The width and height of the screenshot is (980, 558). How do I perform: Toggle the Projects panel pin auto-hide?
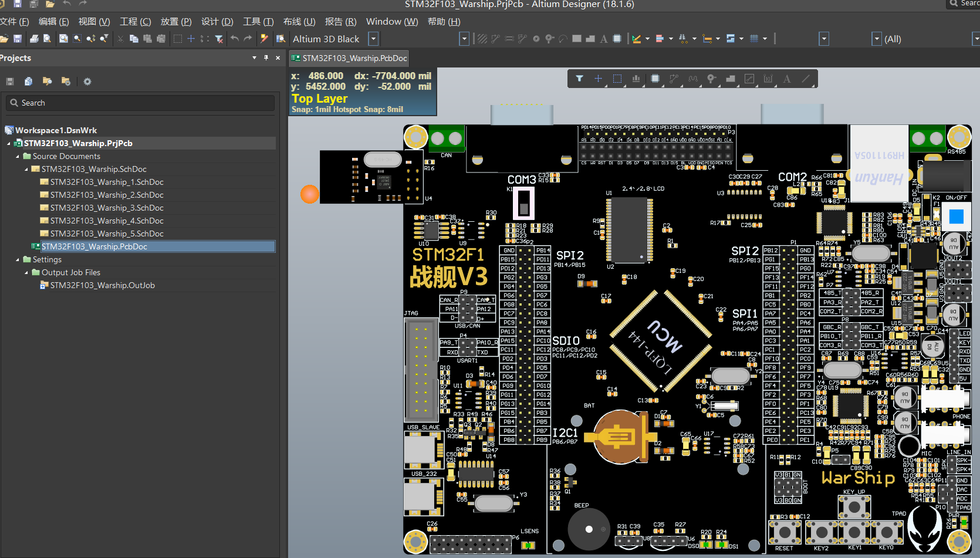(266, 58)
